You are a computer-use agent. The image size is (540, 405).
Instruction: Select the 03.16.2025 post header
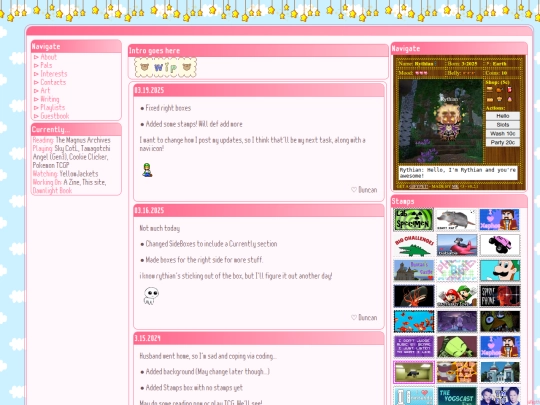(259, 210)
